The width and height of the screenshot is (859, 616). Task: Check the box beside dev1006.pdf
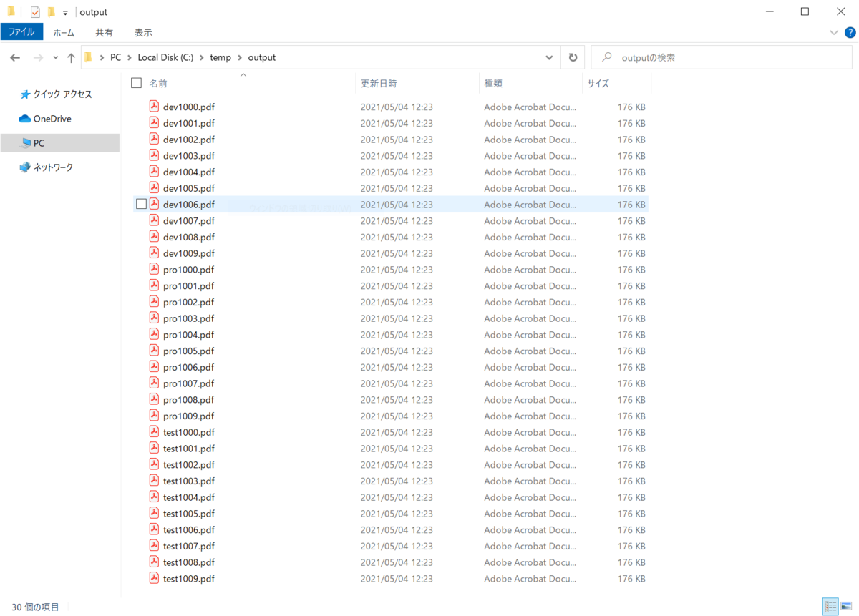141,204
